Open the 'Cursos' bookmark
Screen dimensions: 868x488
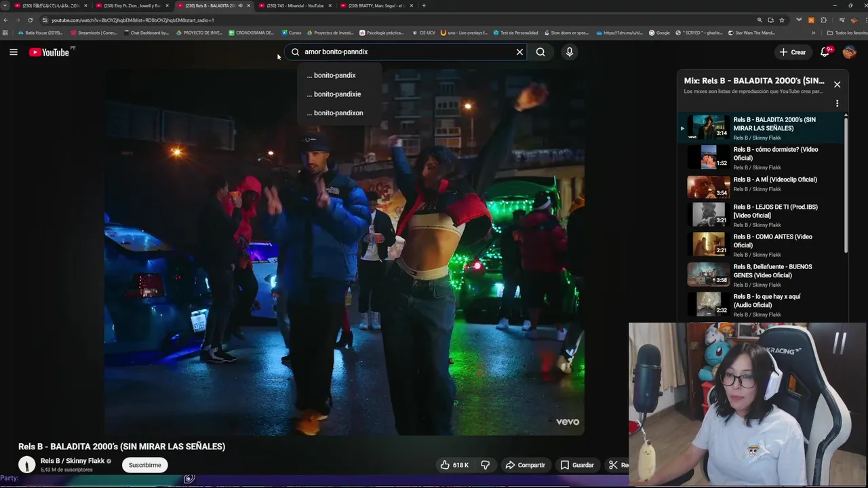(x=291, y=33)
